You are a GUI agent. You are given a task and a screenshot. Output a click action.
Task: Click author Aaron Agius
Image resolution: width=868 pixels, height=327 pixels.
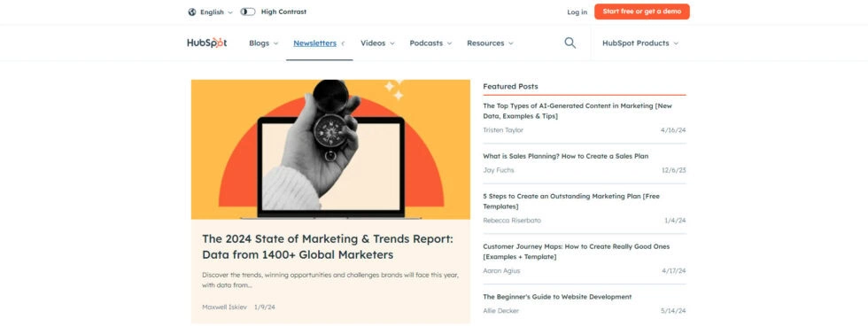click(501, 270)
